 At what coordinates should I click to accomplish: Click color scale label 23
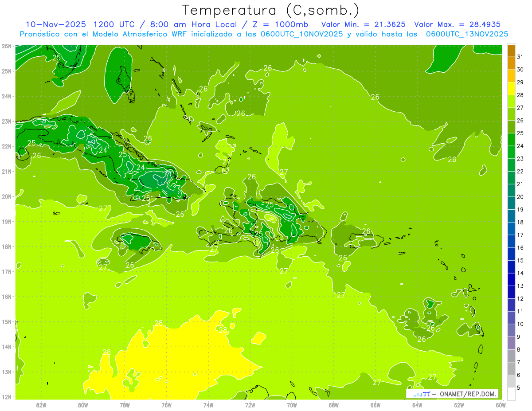(x=520, y=159)
